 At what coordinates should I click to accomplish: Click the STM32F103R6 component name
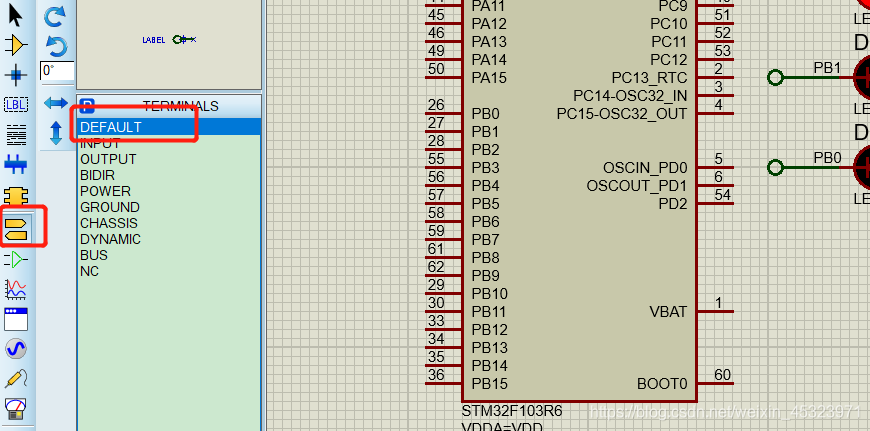point(512,412)
